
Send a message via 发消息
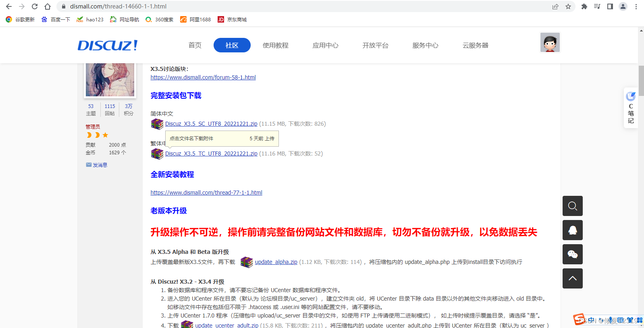point(97,165)
